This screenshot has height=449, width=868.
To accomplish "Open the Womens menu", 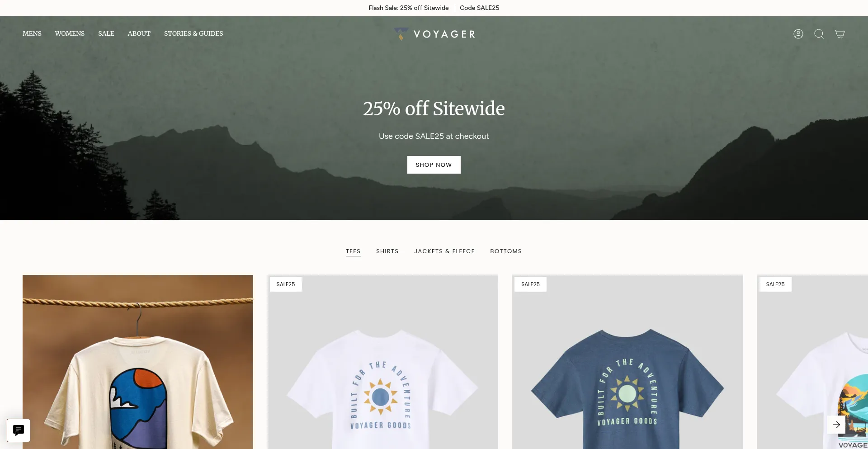I will pyautogui.click(x=70, y=33).
